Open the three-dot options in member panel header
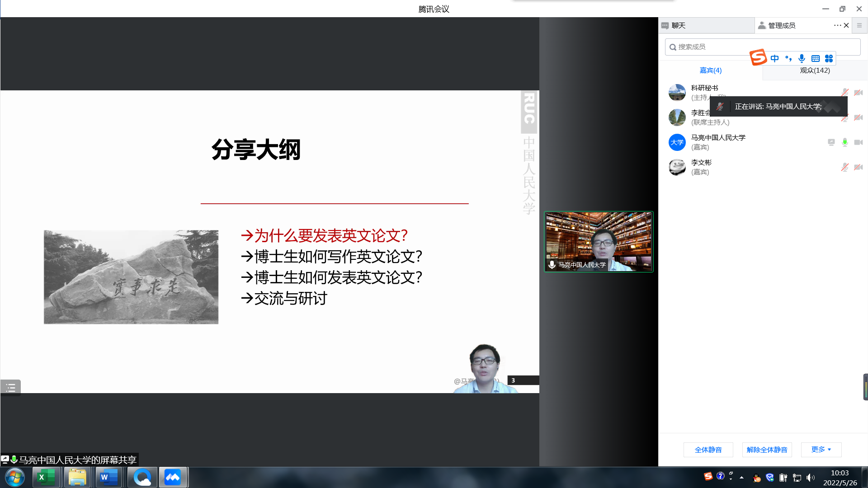Screen dimensions: 868x488 pos(837,25)
